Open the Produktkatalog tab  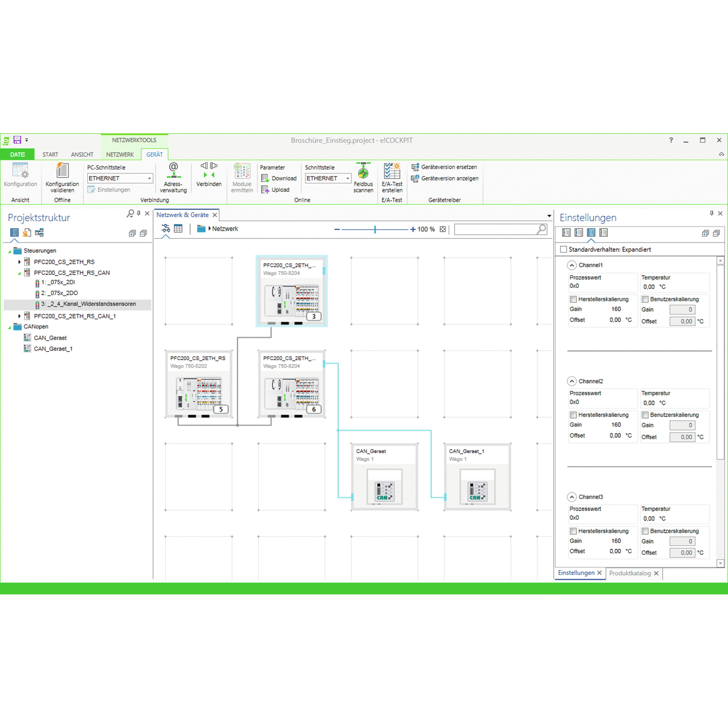click(x=630, y=573)
